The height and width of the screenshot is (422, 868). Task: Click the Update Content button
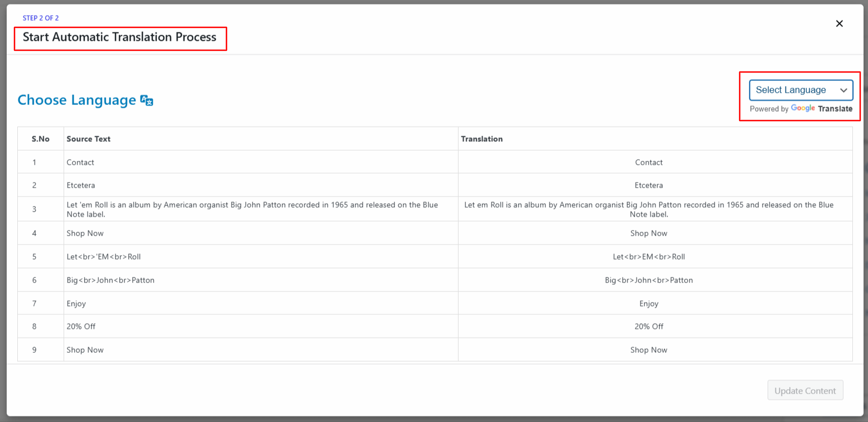pos(805,391)
